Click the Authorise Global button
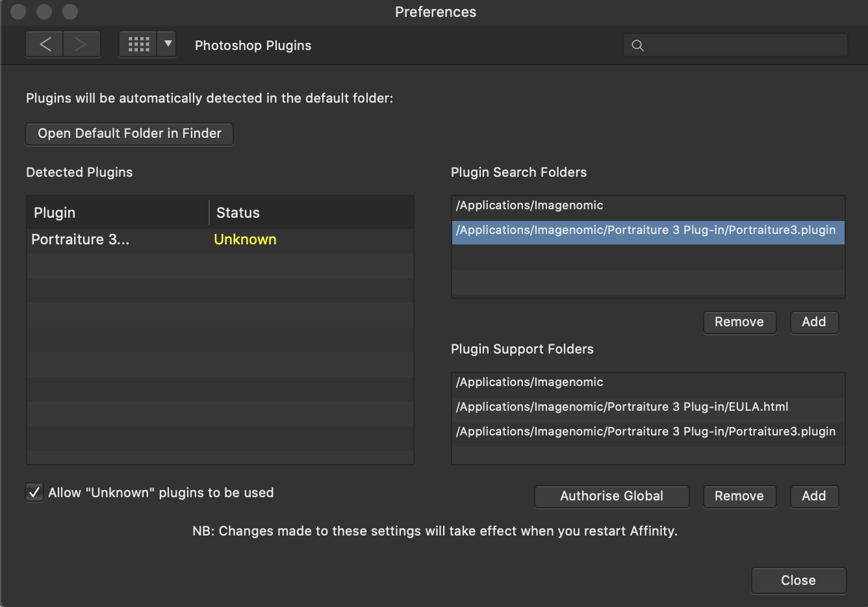 [x=611, y=497]
